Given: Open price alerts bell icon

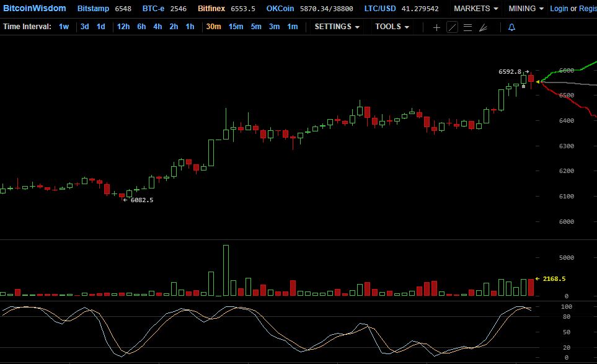Looking at the screenshot, I should click(511, 27).
